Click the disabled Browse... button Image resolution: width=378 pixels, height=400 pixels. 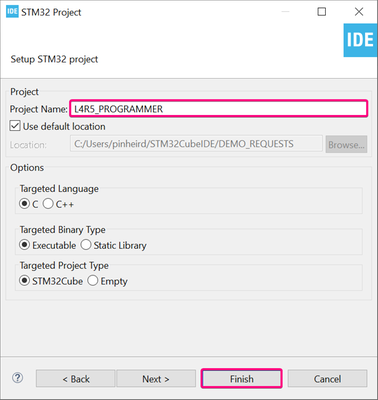(x=346, y=144)
